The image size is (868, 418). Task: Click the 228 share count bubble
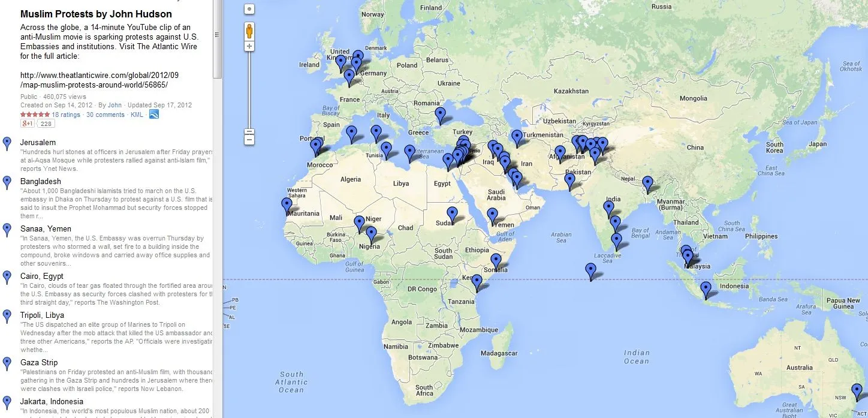46,124
